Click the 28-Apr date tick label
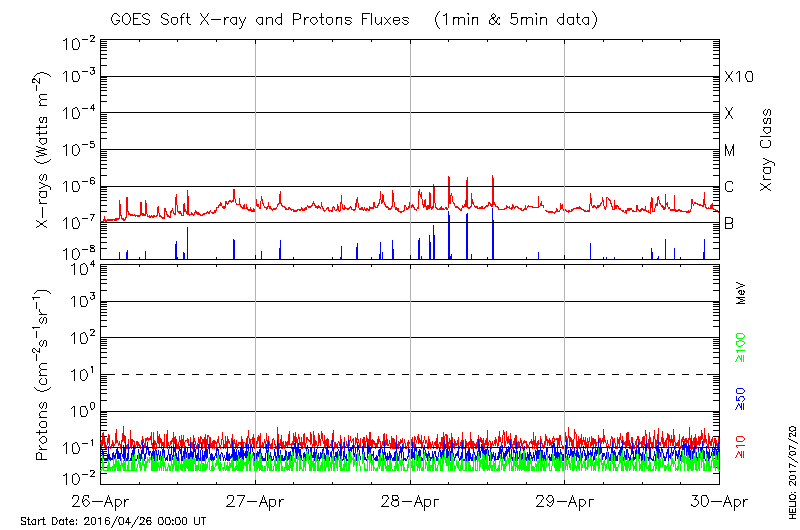 [x=410, y=502]
